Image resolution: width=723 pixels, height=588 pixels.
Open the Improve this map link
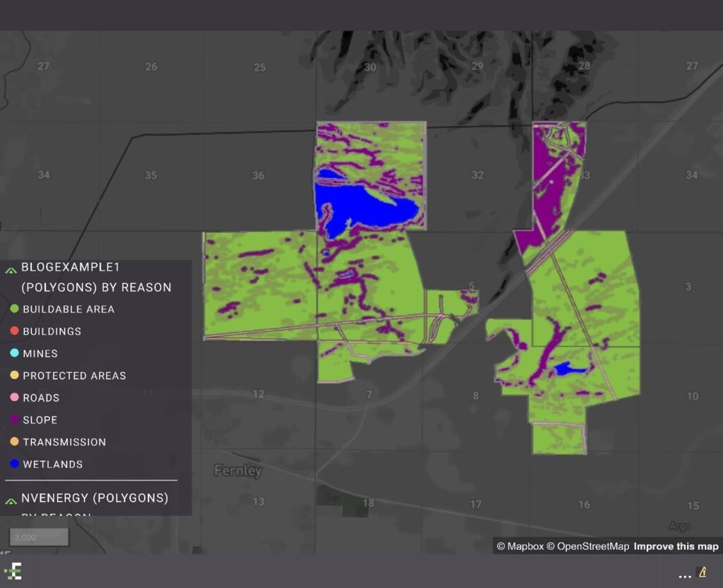pyautogui.click(x=676, y=546)
